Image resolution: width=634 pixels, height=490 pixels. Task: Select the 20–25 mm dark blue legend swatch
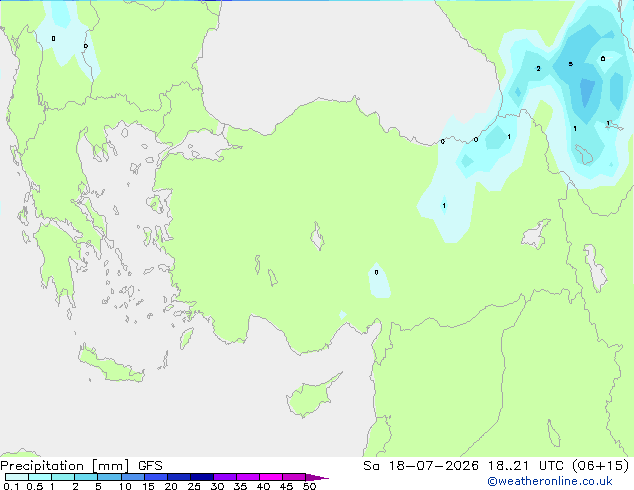179,477
